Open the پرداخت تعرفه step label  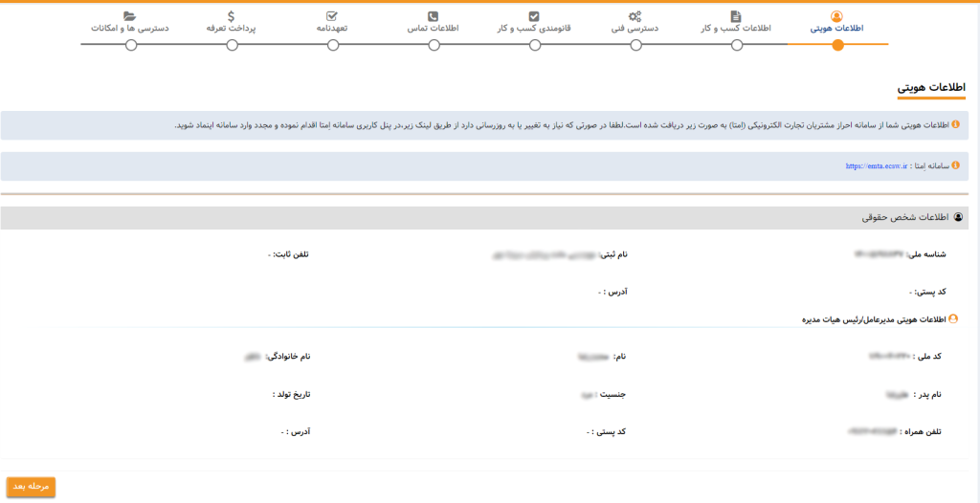[232, 29]
